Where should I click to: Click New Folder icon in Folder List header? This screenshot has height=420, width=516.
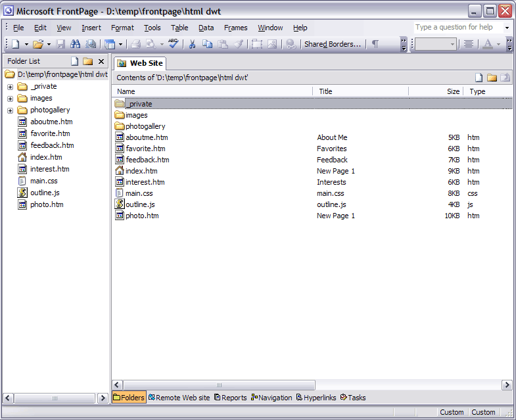pyautogui.click(x=88, y=61)
